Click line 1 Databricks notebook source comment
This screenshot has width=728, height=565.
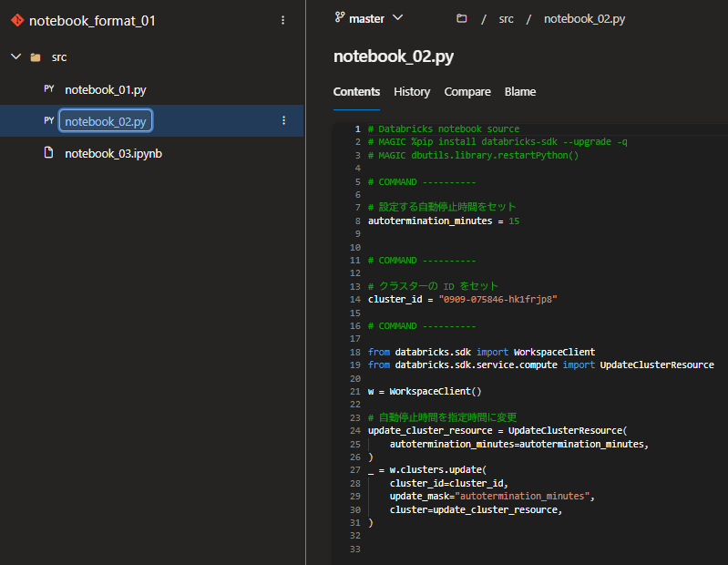pos(444,128)
